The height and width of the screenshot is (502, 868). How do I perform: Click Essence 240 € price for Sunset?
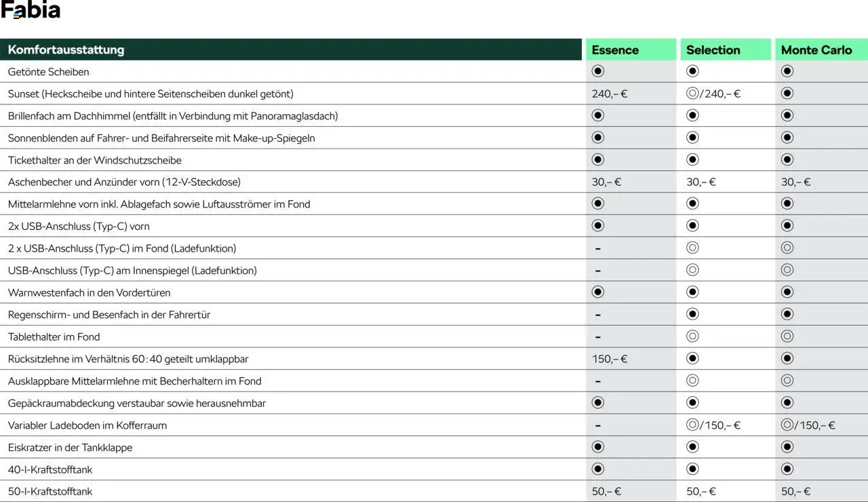(x=610, y=94)
